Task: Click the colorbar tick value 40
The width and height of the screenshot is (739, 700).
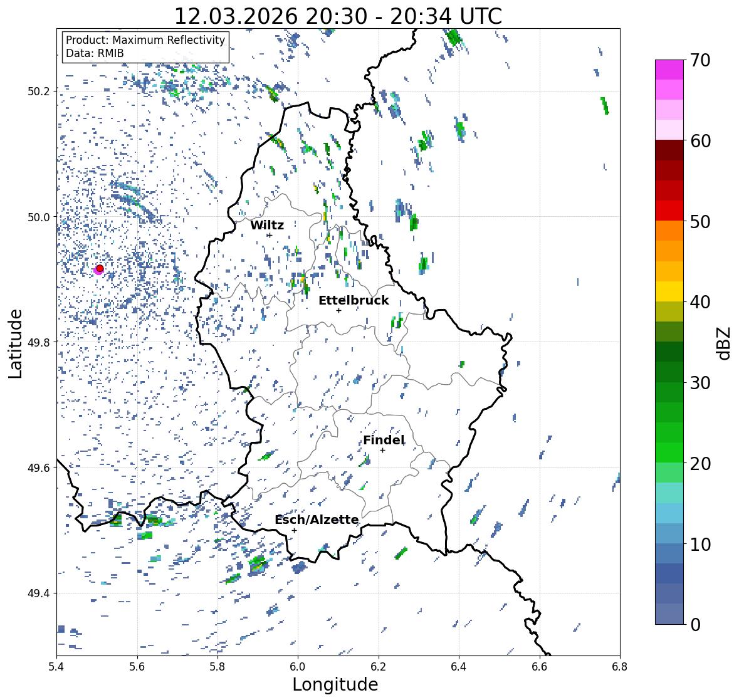Action: (x=700, y=302)
